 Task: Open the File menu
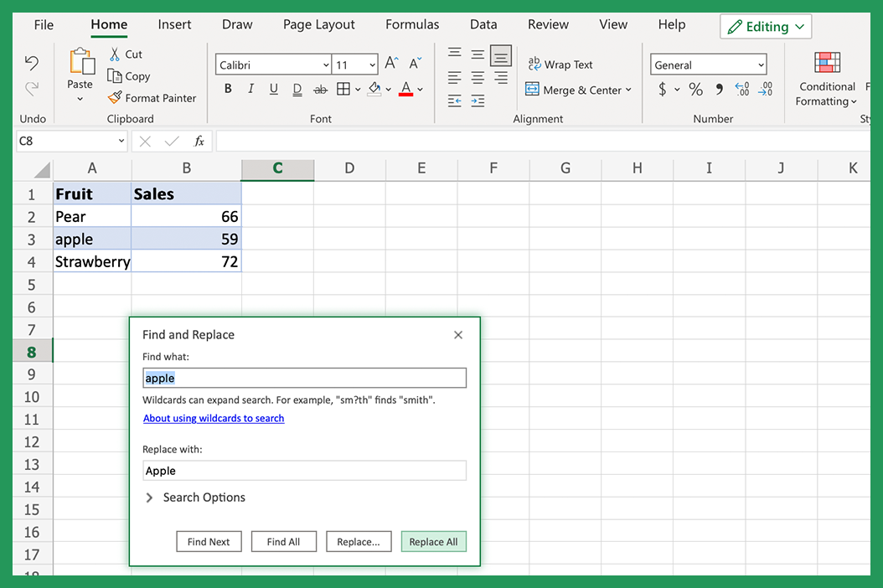click(x=43, y=24)
